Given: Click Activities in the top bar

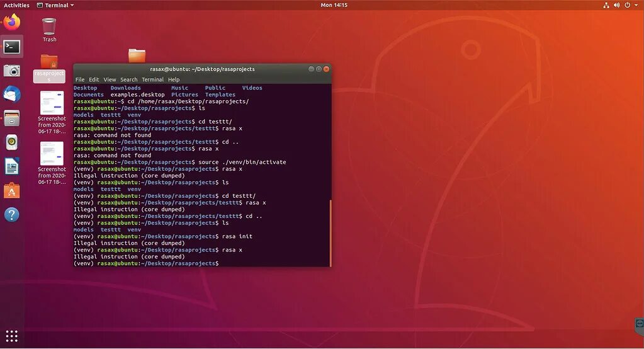Looking at the screenshot, I should [16, 5].
